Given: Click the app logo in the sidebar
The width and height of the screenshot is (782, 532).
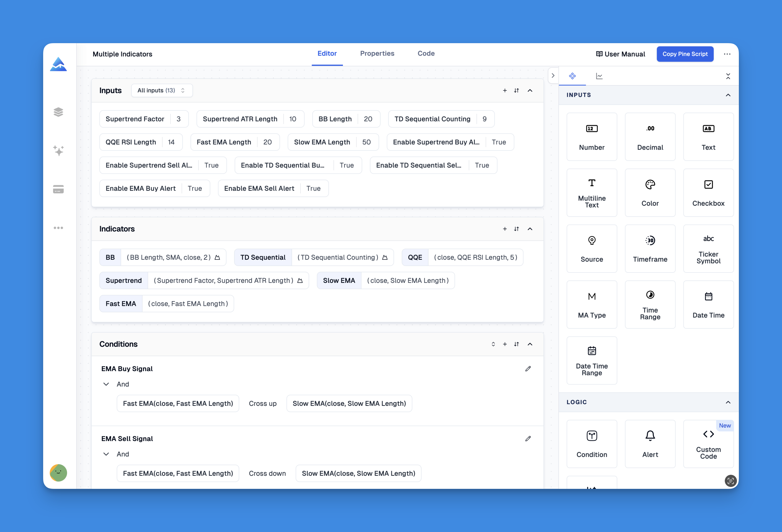Looking at the screenshot, I should (58, 64).
